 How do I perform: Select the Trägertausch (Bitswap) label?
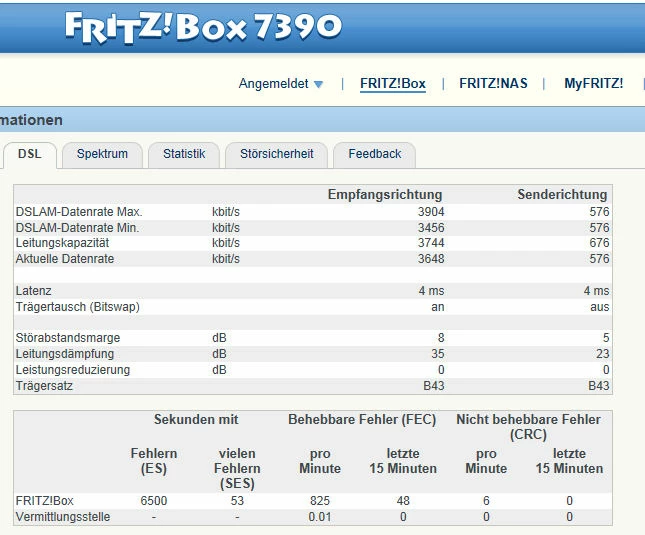pyautogui.click(x=78, y=307)
